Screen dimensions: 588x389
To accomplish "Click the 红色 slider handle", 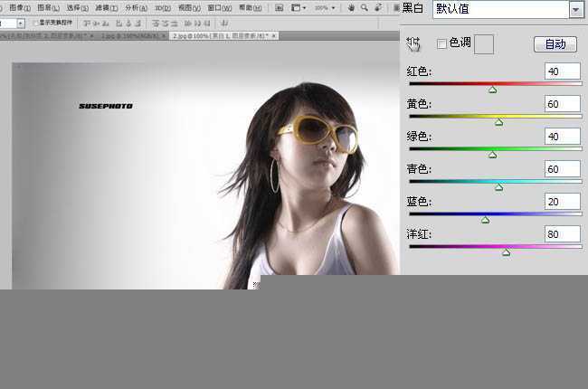I will pos(493,90).
